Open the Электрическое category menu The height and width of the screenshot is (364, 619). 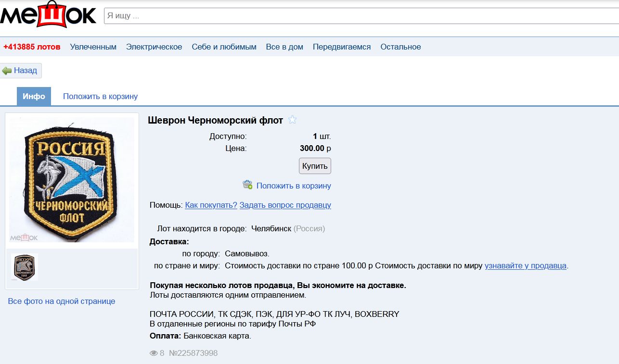[x=154, y=47]
